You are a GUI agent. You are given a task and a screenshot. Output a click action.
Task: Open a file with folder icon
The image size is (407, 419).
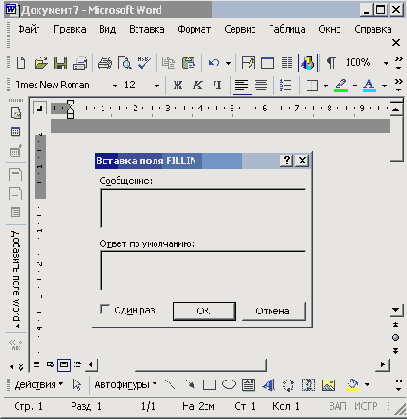(x=41, y=63)
